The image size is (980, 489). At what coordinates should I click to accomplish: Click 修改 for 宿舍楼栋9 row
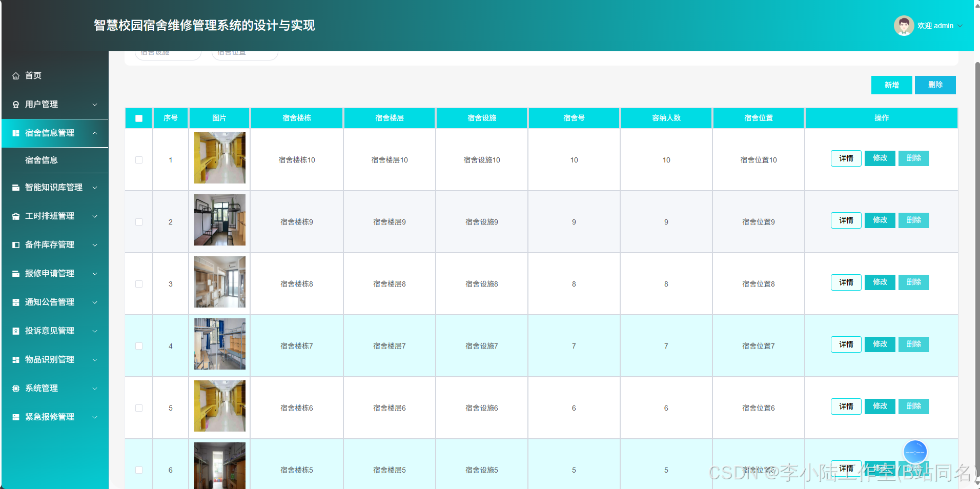point(880,220)
